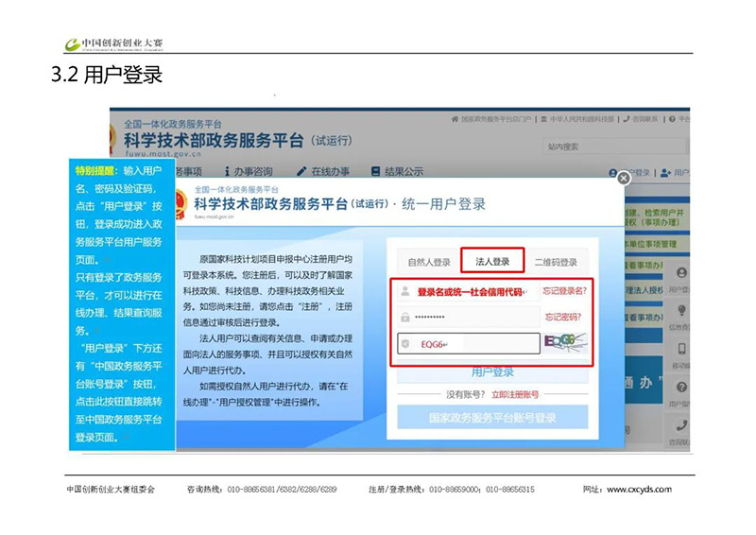The image size is (756, 535).
Task: Open 办事咨询 menu item
Action: pos(253,171)
